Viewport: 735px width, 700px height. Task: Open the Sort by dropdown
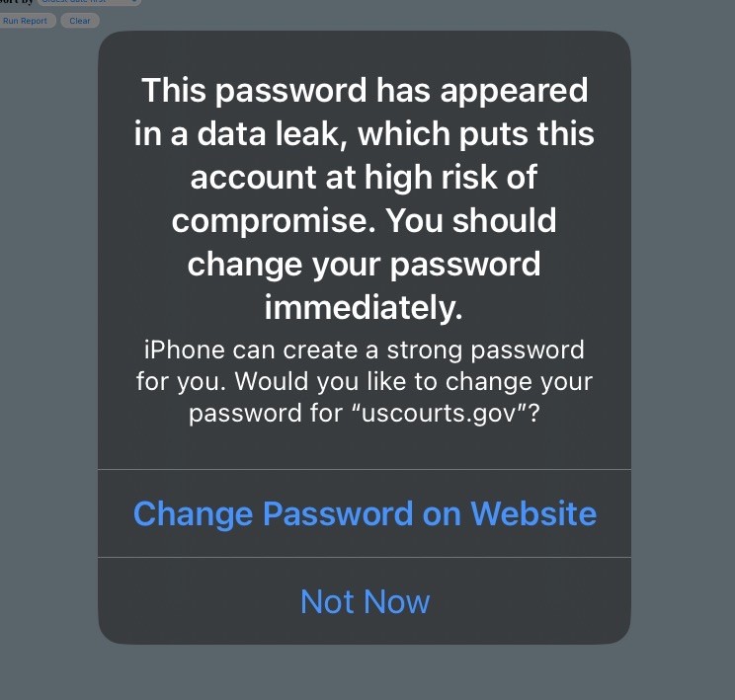pos(88,2)
